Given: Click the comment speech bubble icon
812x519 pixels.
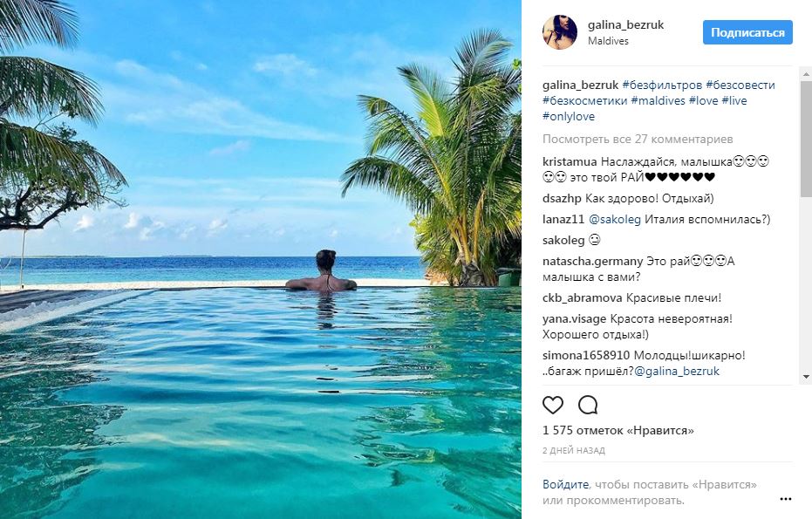Looking at the screenshot, I should [588, 405].
